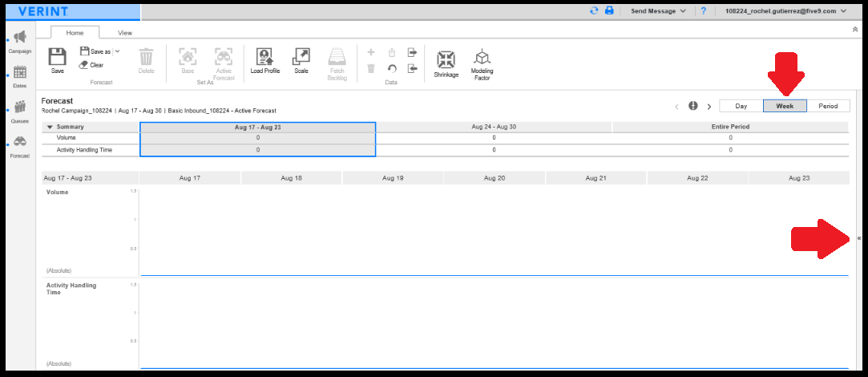The image size is (868, 377).
Task: Clear the forecast with the eraser
Action: (x=91, y=65)
